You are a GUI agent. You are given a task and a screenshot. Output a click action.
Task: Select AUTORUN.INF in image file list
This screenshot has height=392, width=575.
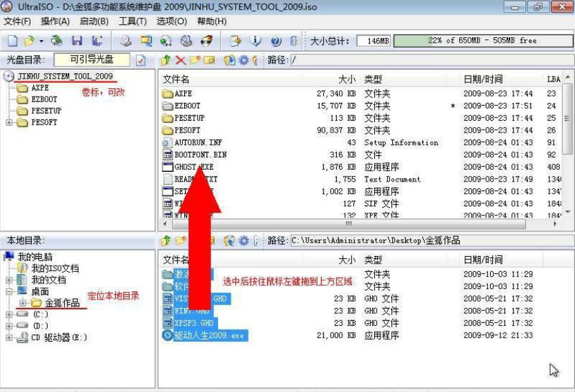tap(198, 143)
